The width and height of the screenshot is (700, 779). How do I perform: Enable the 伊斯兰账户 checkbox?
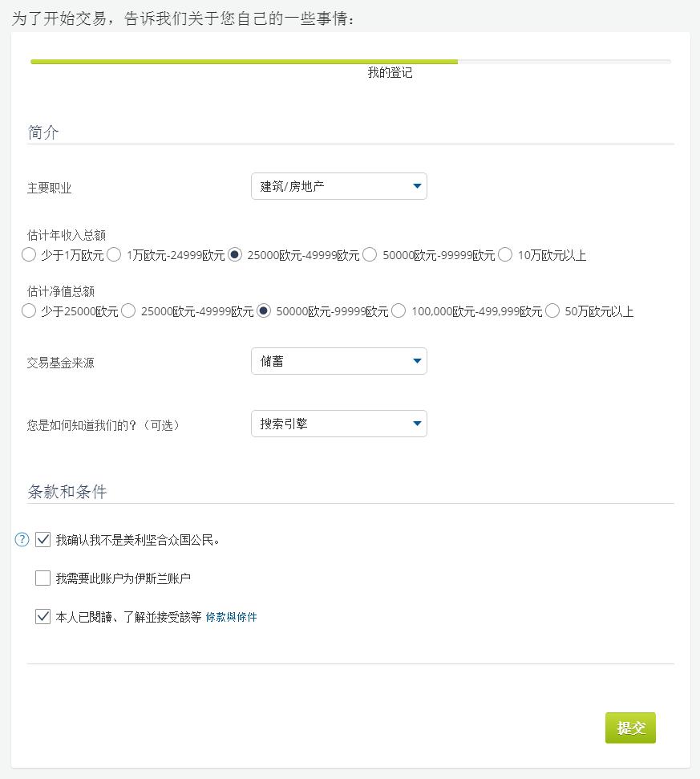(x=42, y=578)
